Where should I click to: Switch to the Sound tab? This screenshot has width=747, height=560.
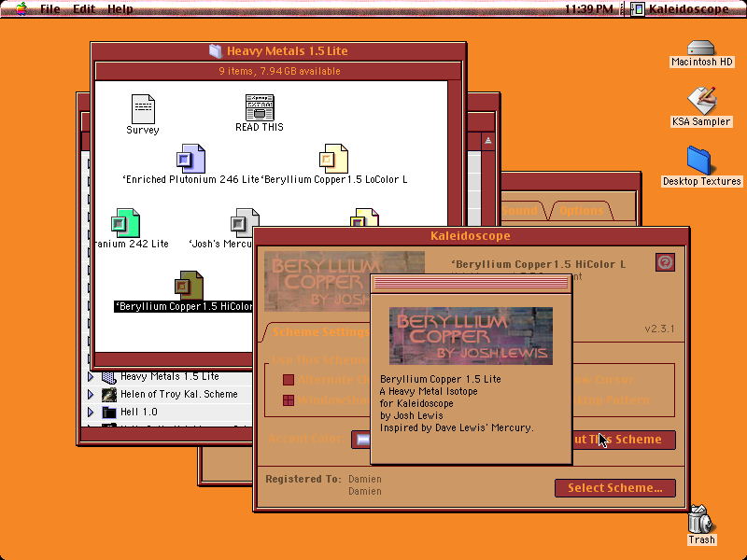520,211
